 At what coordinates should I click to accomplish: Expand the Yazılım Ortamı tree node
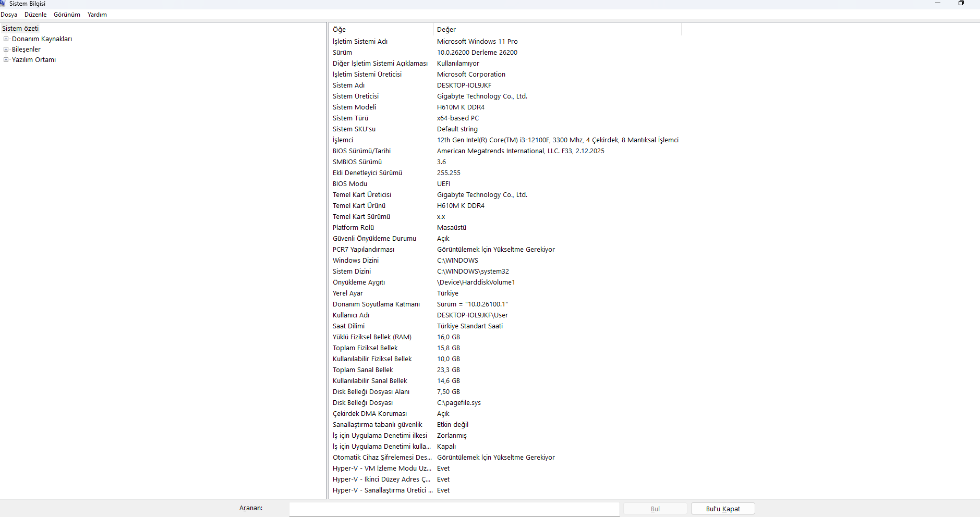click(x=6, y=60)
